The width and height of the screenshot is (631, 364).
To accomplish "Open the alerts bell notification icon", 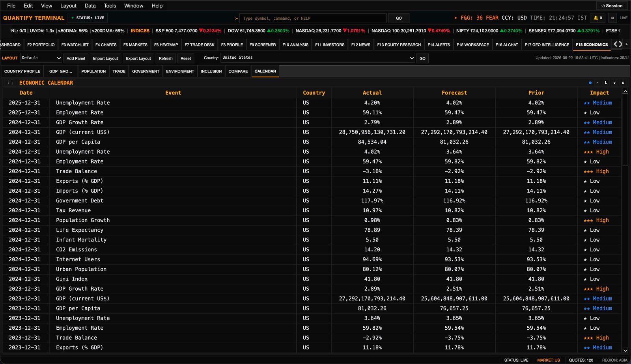I will click(598, 18).
